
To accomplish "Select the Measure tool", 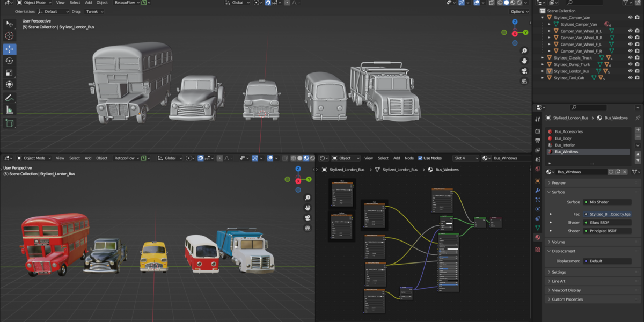I will (x=10, y=110).
